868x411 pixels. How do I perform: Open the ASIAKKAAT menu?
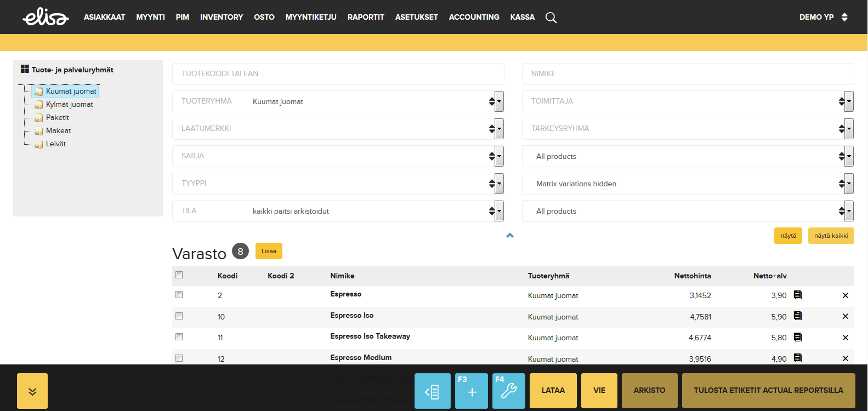[x=105, y=17]
